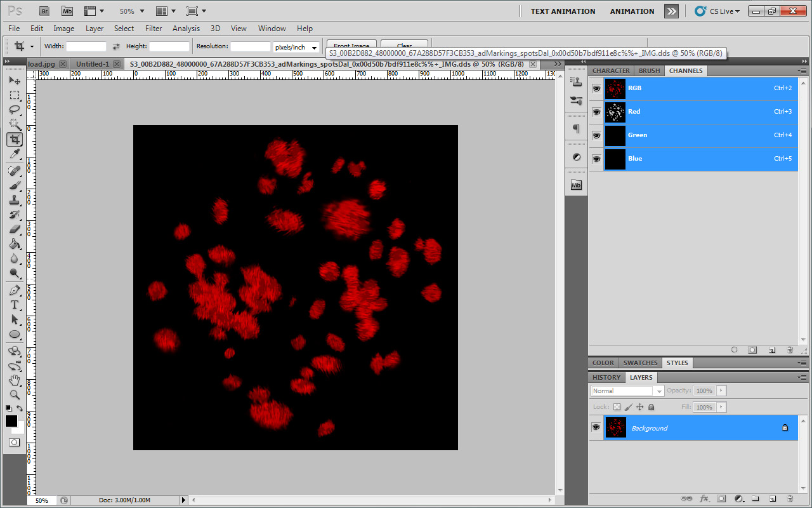Select the Brush tool
812x508 pixels.
pos(15,185)
